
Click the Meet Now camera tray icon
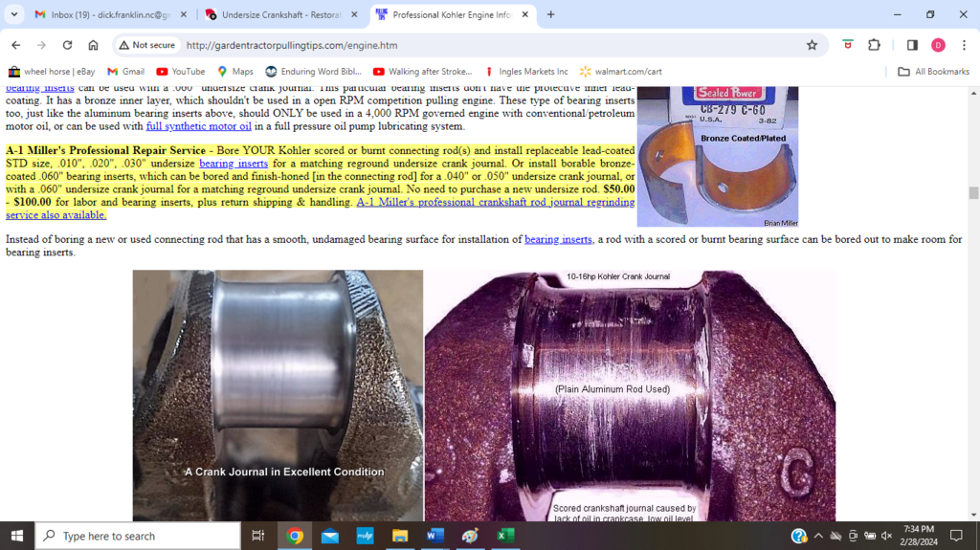pos(853,536)
